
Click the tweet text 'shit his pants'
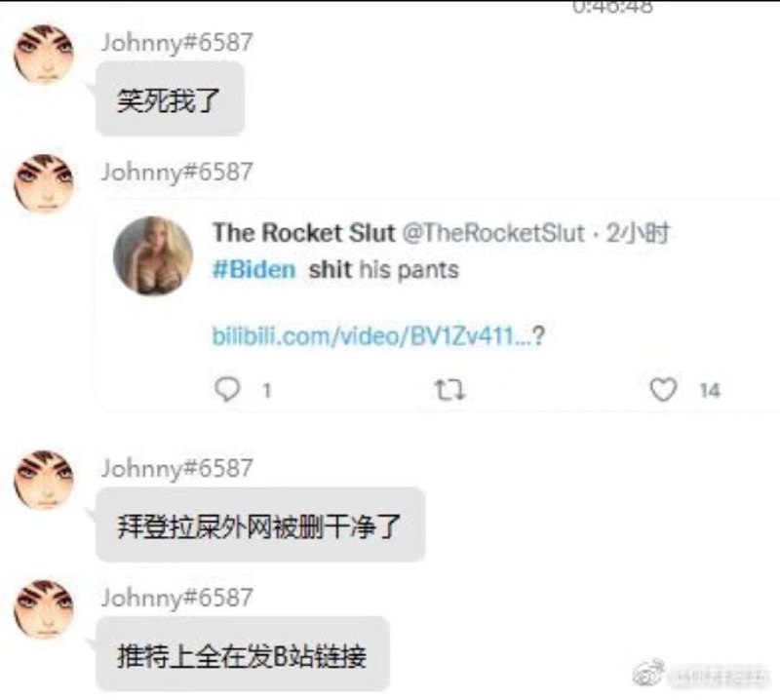[383, 270]
